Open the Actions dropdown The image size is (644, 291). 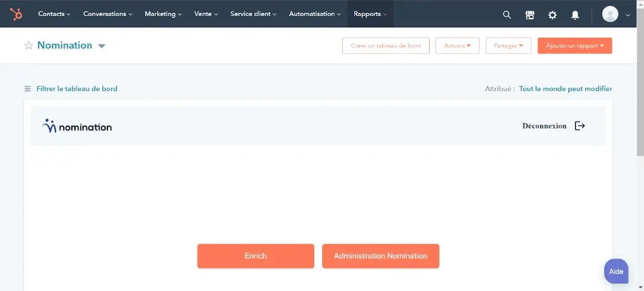tap(457, 46)
